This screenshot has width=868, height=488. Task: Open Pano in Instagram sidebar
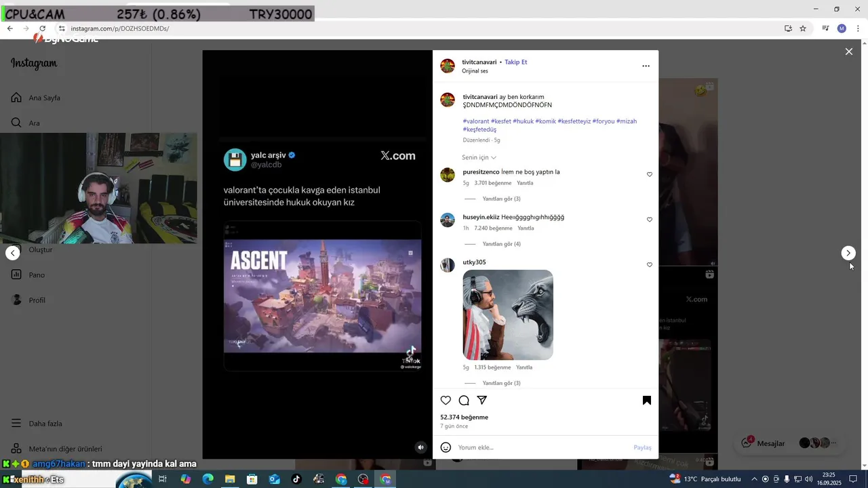[x=28, y=274]
